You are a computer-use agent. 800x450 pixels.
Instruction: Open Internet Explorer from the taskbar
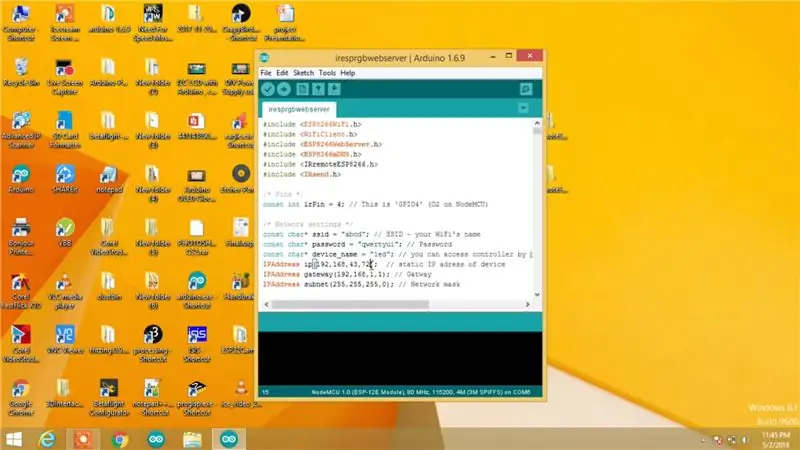[47, 439]
